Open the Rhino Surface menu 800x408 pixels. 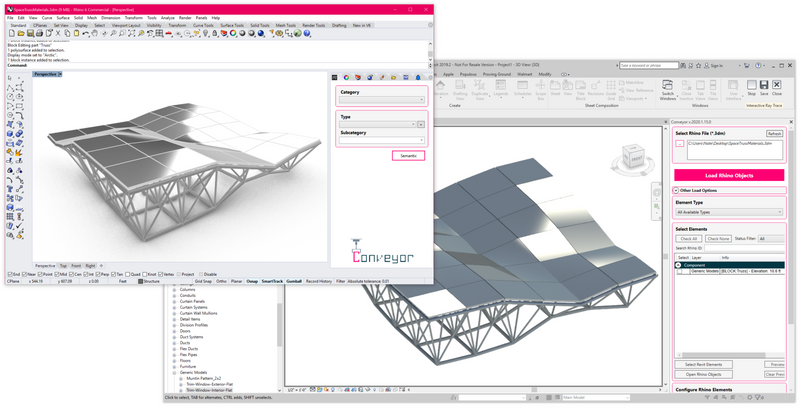coord(63,18)
